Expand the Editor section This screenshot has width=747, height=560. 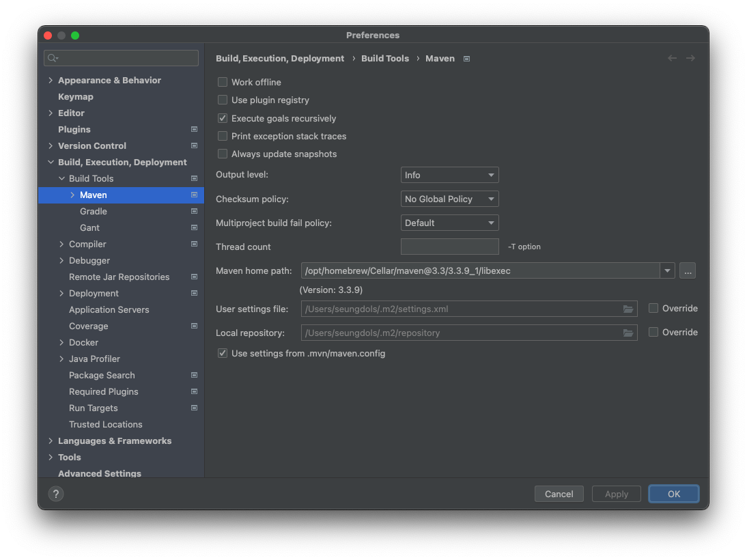tap(51, 113)
